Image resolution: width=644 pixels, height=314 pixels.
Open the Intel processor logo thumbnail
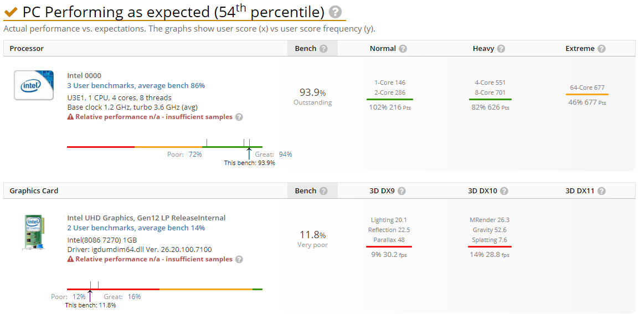tap(34, 85)
